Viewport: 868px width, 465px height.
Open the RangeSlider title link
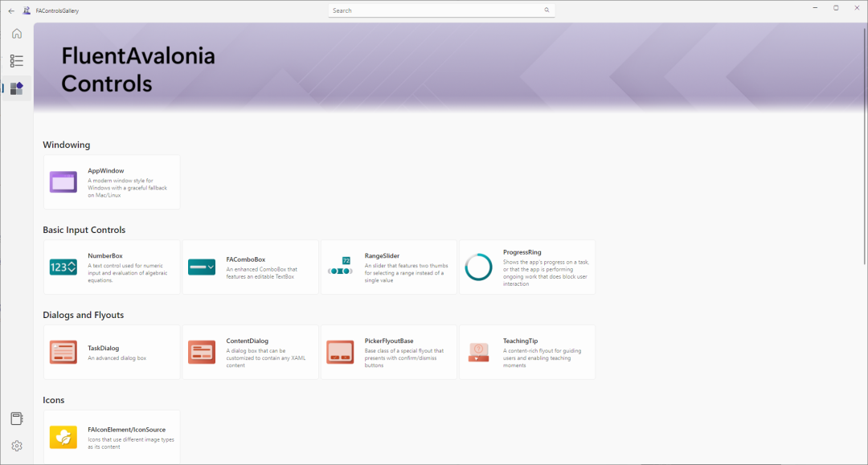(x=382, y=256)
